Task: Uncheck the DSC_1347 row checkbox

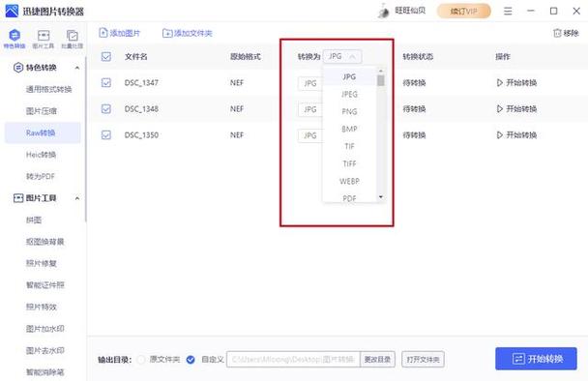Action: click(x=106, y=82)
